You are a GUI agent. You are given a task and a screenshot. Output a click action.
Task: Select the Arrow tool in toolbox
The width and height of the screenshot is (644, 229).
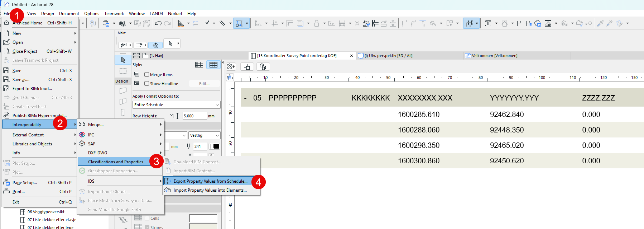(123, 60)
